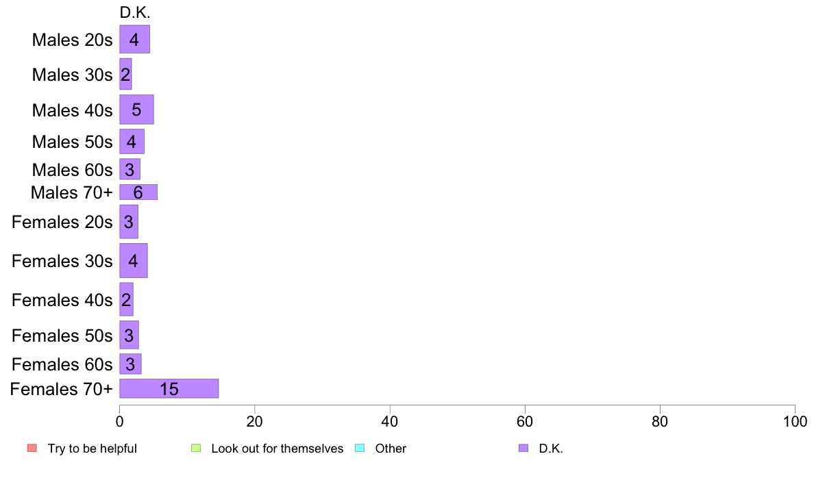Screen dimensions: 814x504
Task: Click the Males 50s row label
Action: coord(72,142)
